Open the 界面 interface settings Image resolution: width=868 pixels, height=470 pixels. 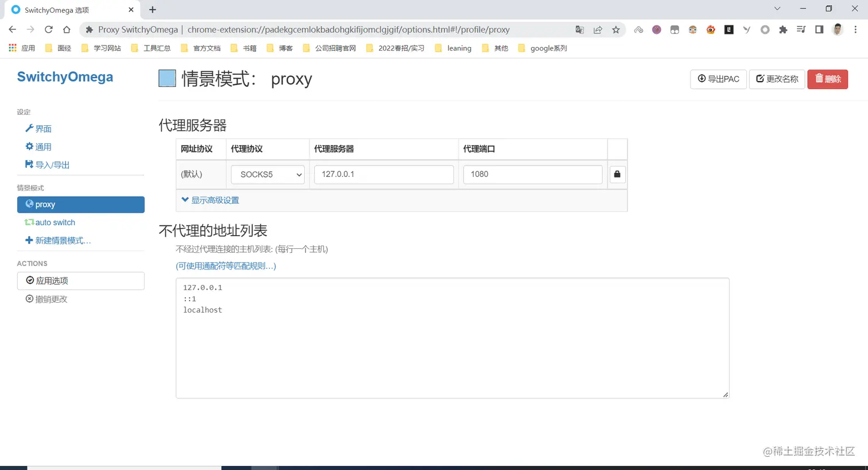point(38,129)
